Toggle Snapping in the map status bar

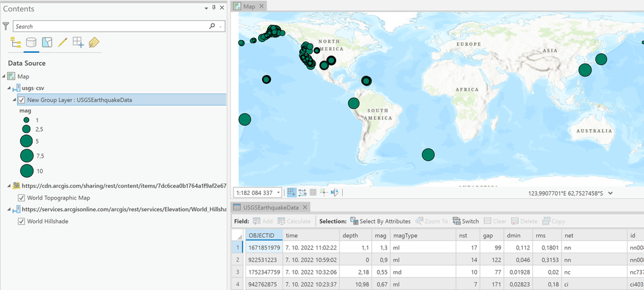[292, 192]
